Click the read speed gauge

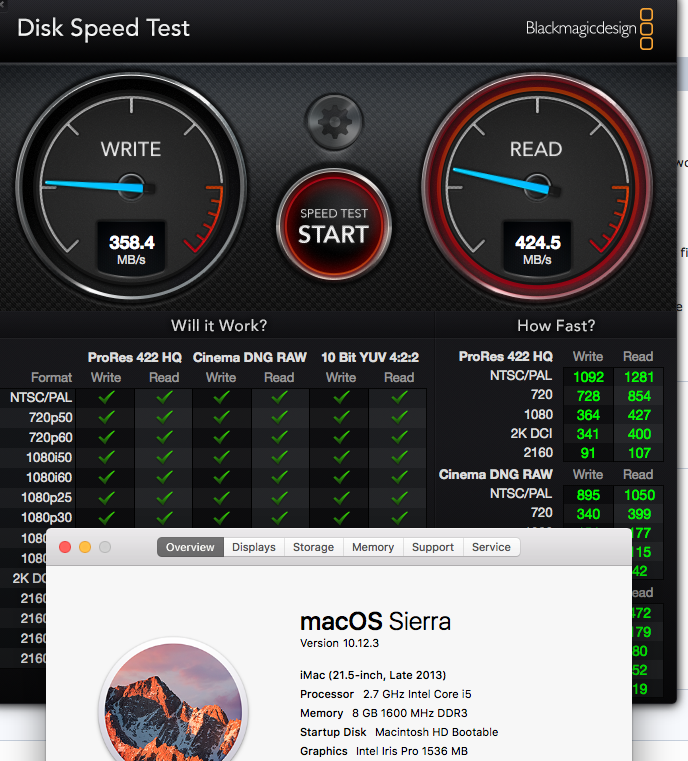pos(537,186)
